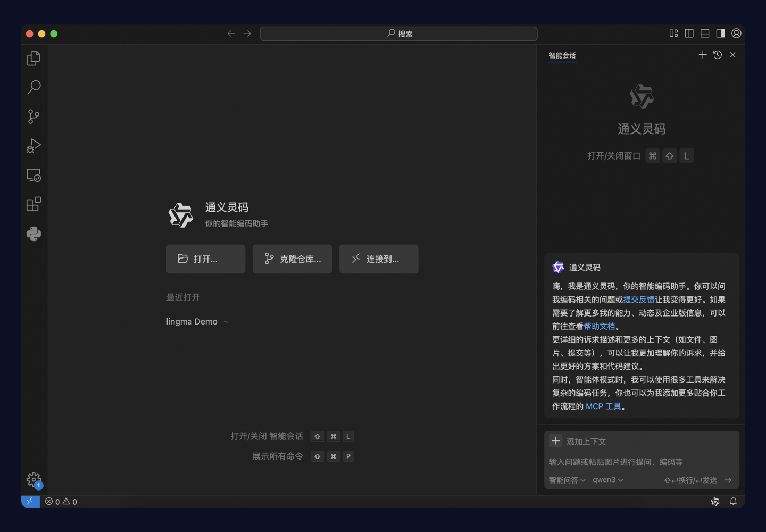Click 打开/关闭 智能会话 shortcut text
This screenshot has height=532, width=766.
click(267, 436)
